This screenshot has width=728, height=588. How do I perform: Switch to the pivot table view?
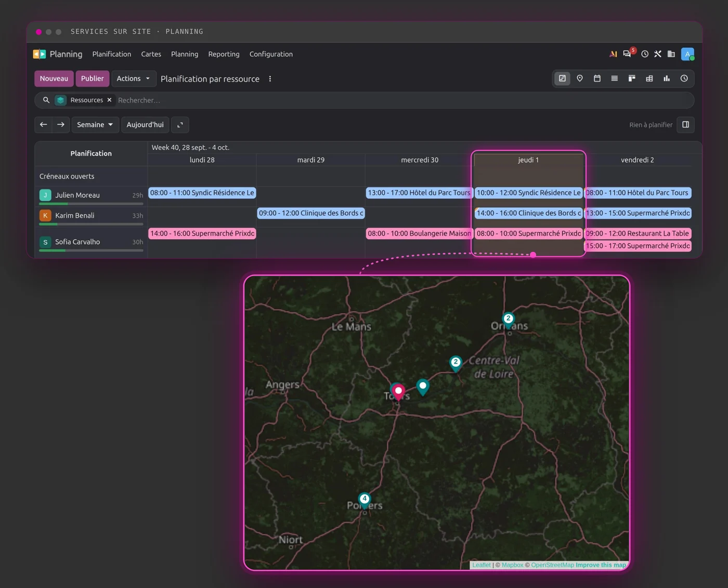(x=649, y=79)
